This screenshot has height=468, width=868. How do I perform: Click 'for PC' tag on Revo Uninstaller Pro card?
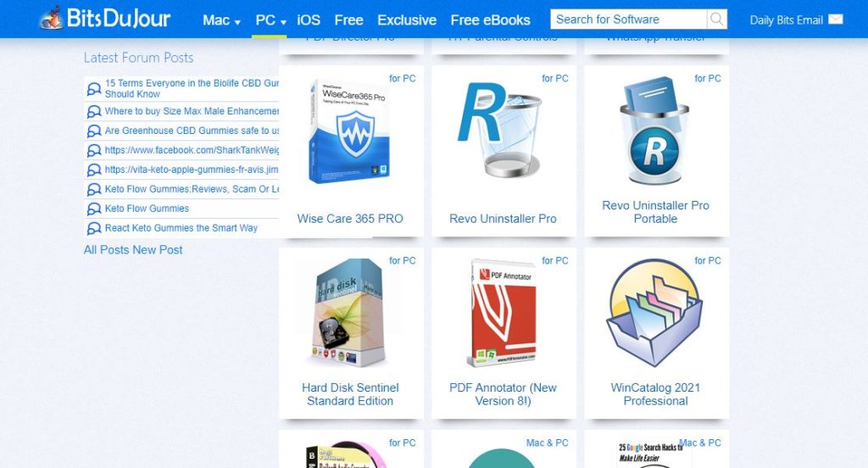pyautogui.click(x=554, y=79)
